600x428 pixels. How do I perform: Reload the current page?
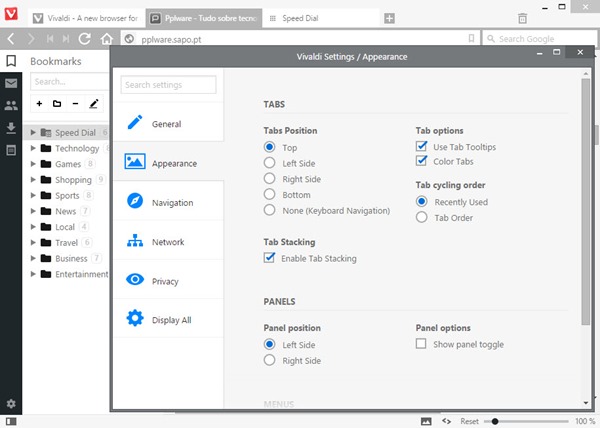click(85, 39)
